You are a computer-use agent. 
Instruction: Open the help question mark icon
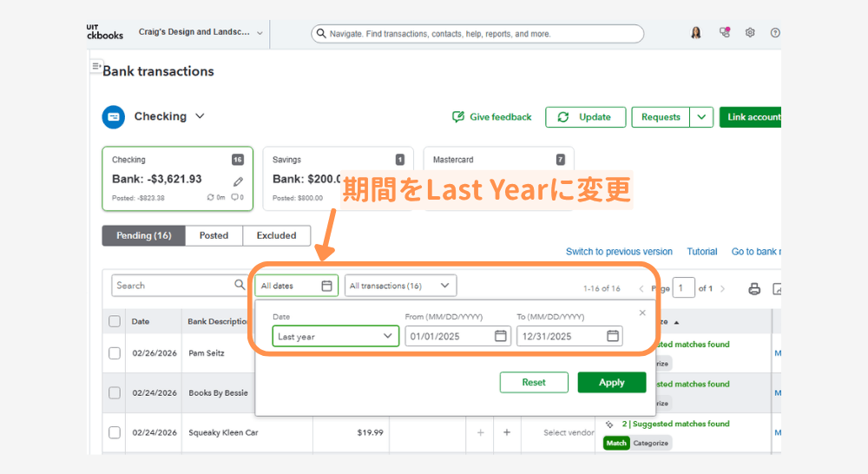pyautogui.click(x=774, y=33)
